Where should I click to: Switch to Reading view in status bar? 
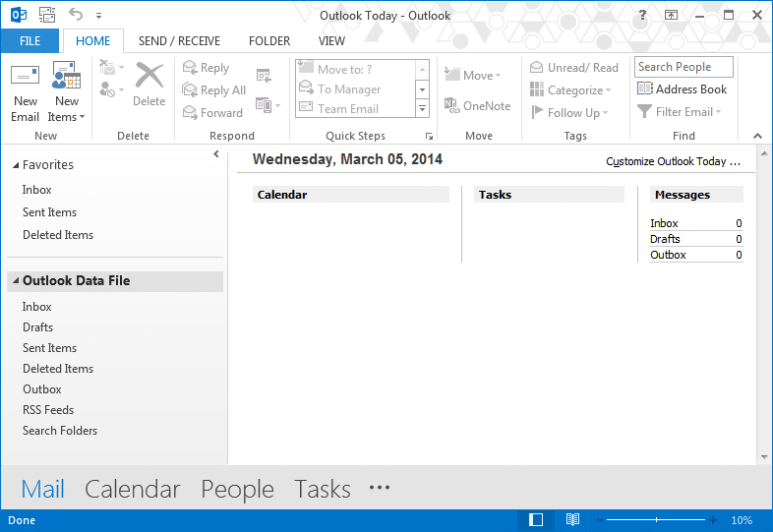pos(572,520)
